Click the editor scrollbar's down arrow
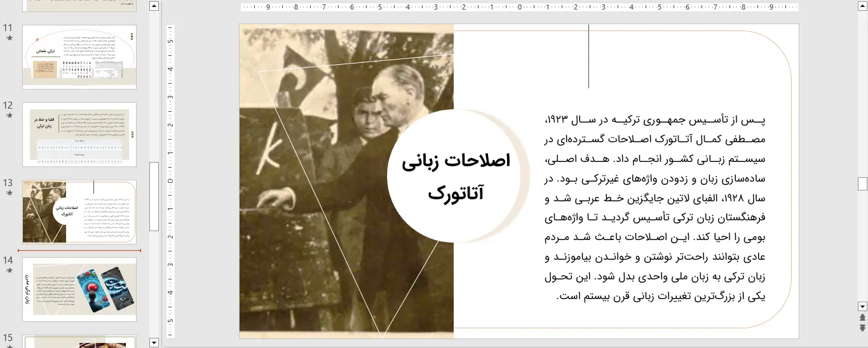The height and width of the screenshot is (348, 868). point(862,306)
